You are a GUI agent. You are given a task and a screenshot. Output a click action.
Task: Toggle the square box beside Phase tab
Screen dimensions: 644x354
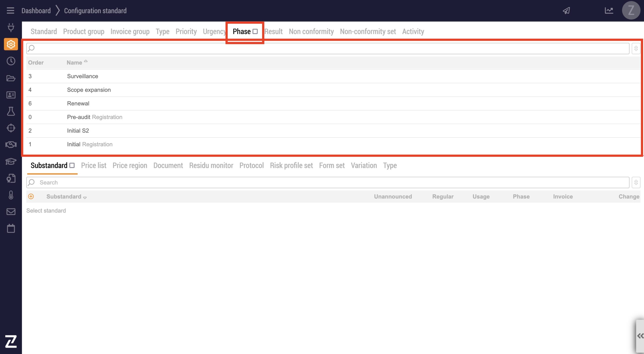tap(255, 31)
